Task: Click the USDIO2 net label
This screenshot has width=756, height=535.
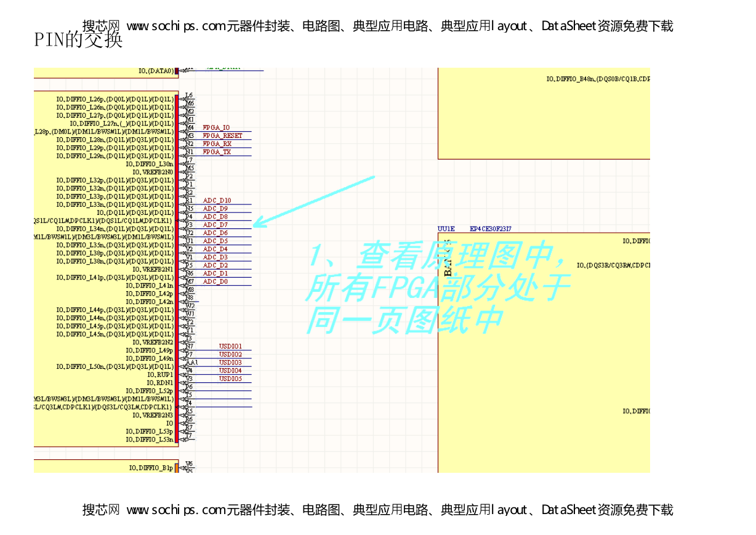Action: point(231,355)
